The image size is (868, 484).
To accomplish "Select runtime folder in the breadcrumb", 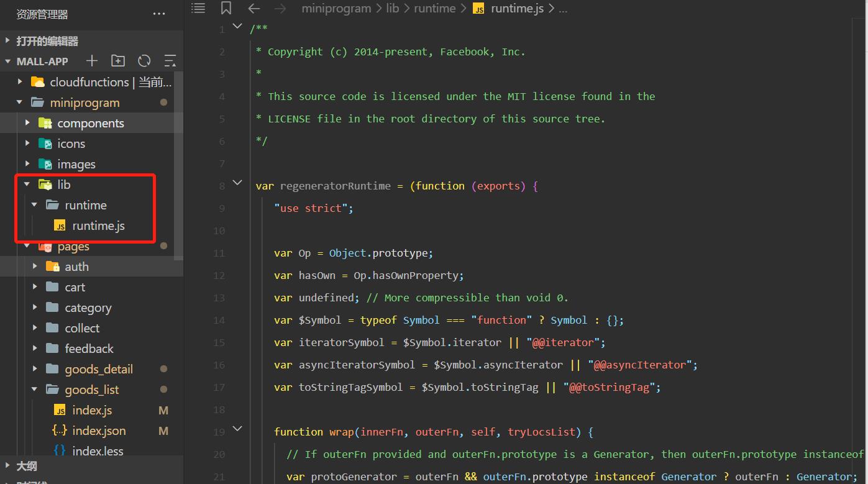I will pyautogui.click(x=434, y=9).
